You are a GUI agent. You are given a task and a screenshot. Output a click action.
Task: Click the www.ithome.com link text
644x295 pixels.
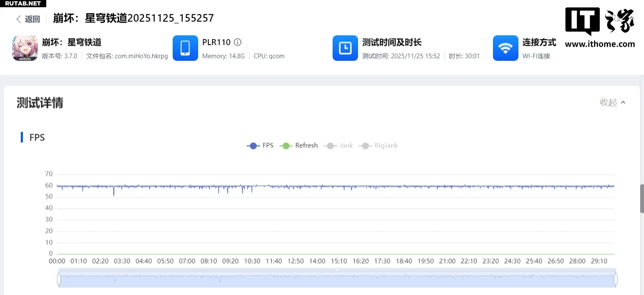[600, 44]
